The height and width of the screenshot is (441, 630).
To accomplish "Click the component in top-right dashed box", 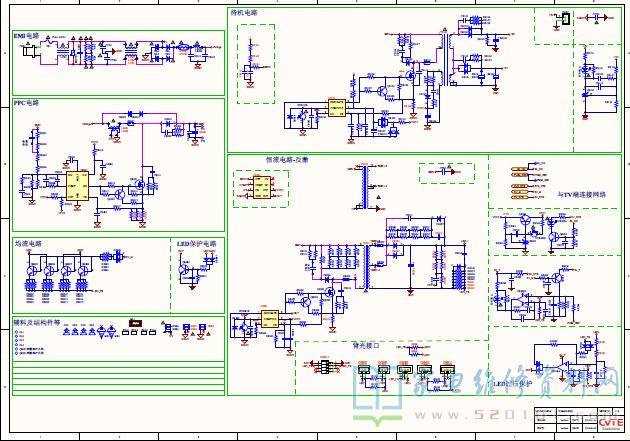I will [565, 18].
